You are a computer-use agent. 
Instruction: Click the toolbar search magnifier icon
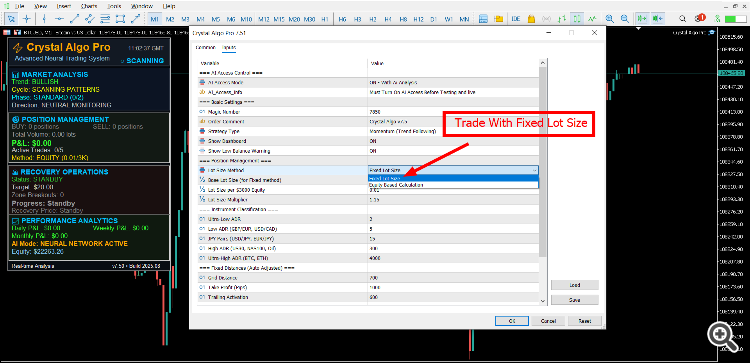tap(684, 19)
